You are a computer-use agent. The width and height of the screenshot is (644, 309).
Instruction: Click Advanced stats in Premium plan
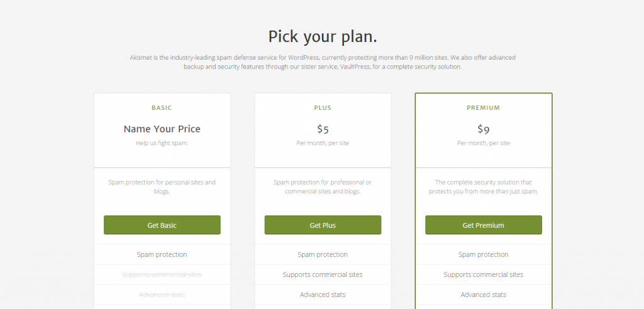click(483, 295)
